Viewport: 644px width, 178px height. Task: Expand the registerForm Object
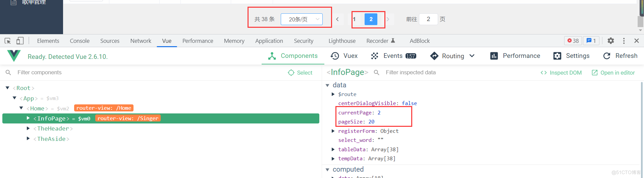click(333, 131)
